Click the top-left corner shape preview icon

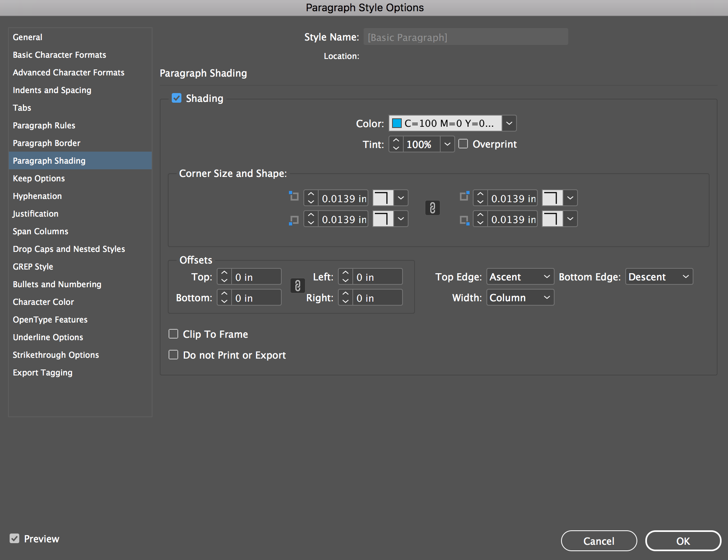pyautogui.click(x=383, y=198)
